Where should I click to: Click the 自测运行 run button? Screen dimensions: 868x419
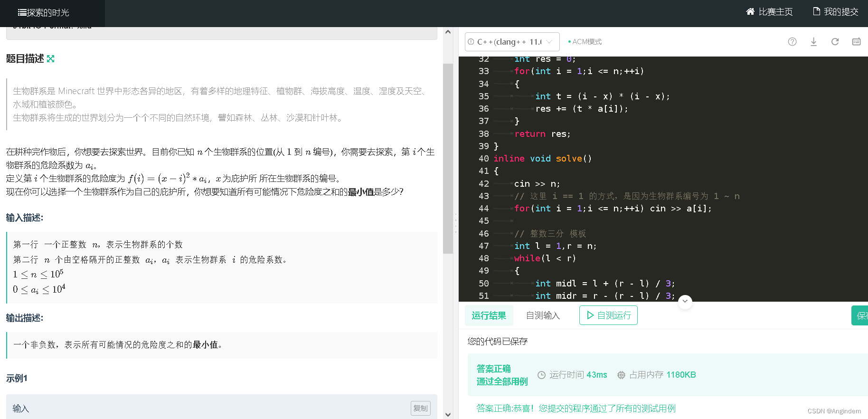[608, 315]
